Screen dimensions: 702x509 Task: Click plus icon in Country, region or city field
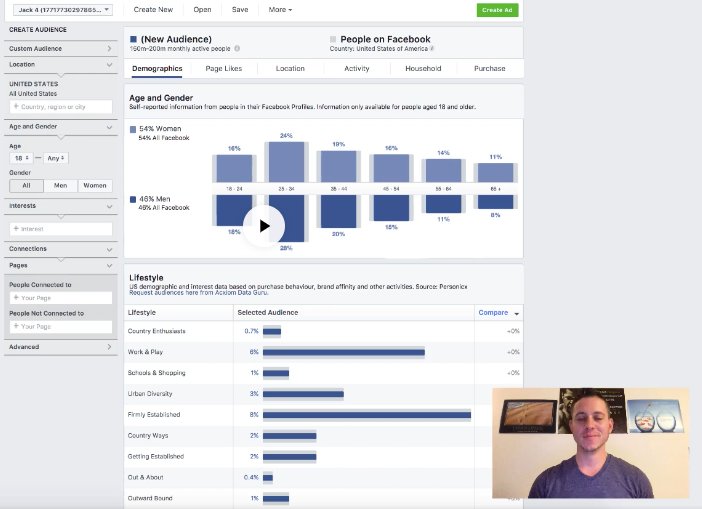[16, 107]
